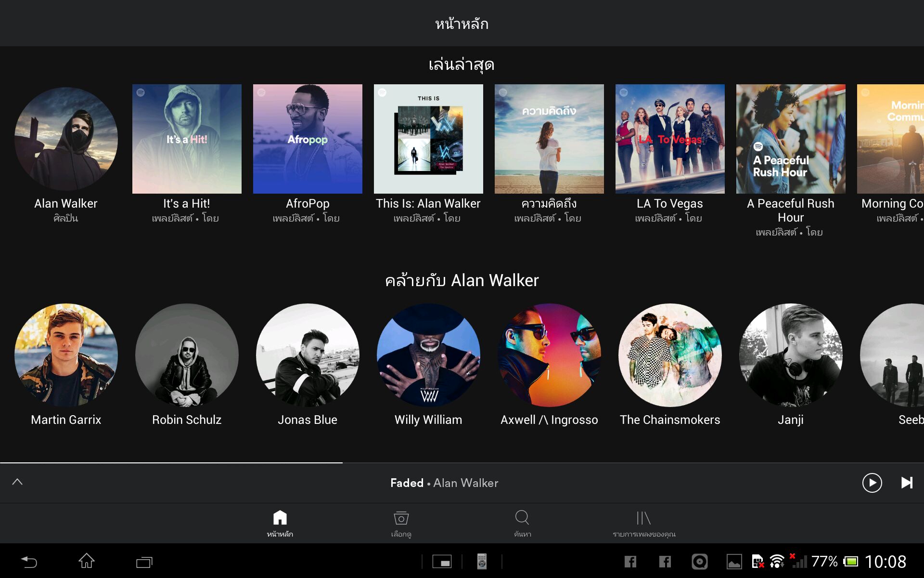
Task: Click the LA To Vegas title text
Action: 670,204
